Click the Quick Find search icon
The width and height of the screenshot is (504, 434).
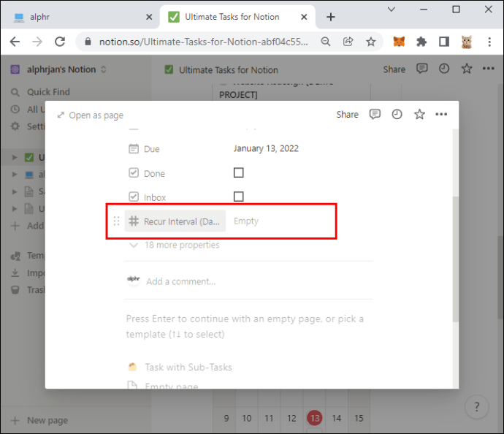tap(15, 92)
